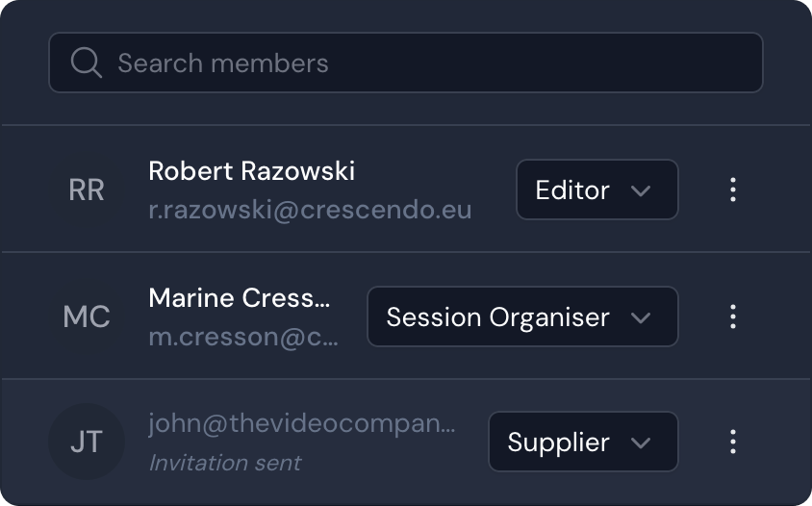Click the m.cresson@c… email text
812x506 pixels.
click(243, 338)
